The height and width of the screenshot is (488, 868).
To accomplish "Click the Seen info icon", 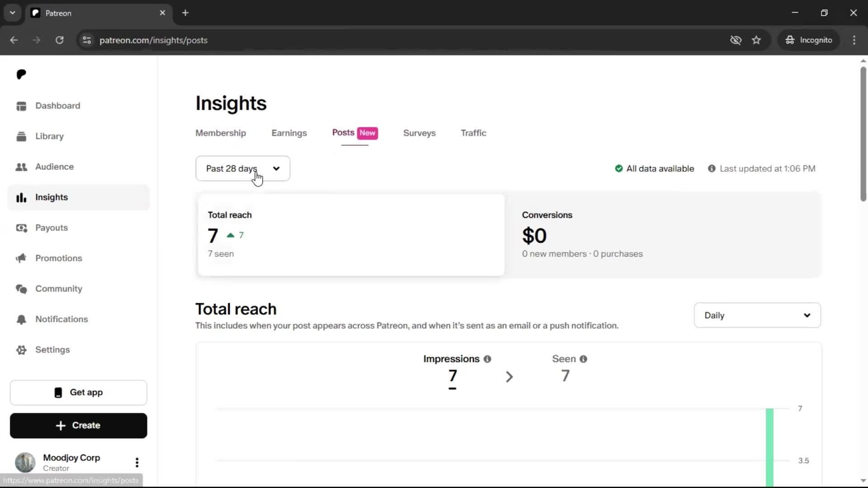I will [584, 359].
